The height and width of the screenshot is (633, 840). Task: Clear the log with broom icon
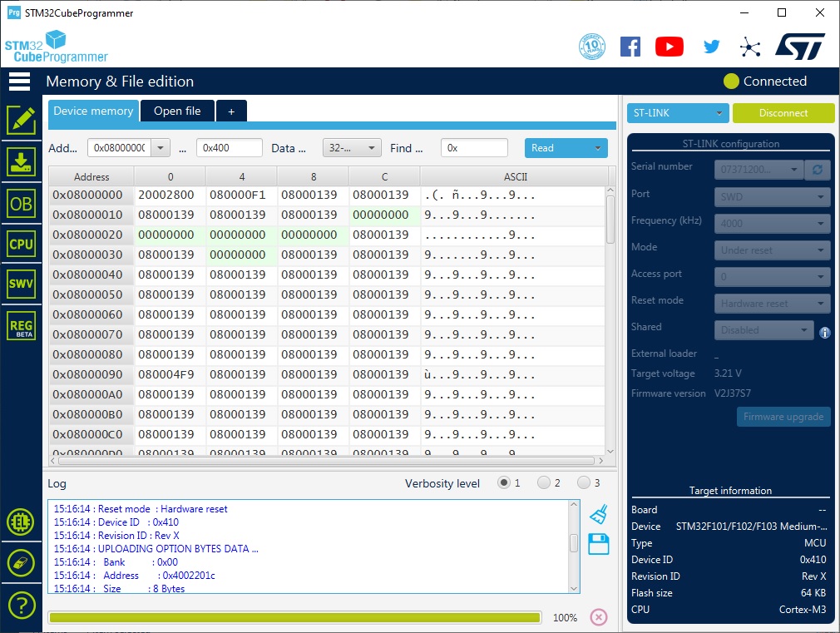pyautogui.click(x=598, y=513)
